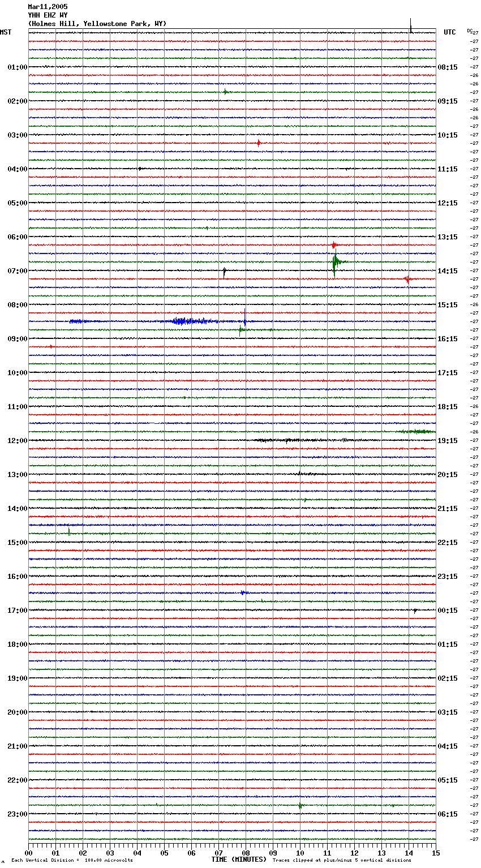The height and width of the screenshot is (868, 481).
Task: Click the Each Vertical Division 100.00 microvolts note
Action: 72,861
